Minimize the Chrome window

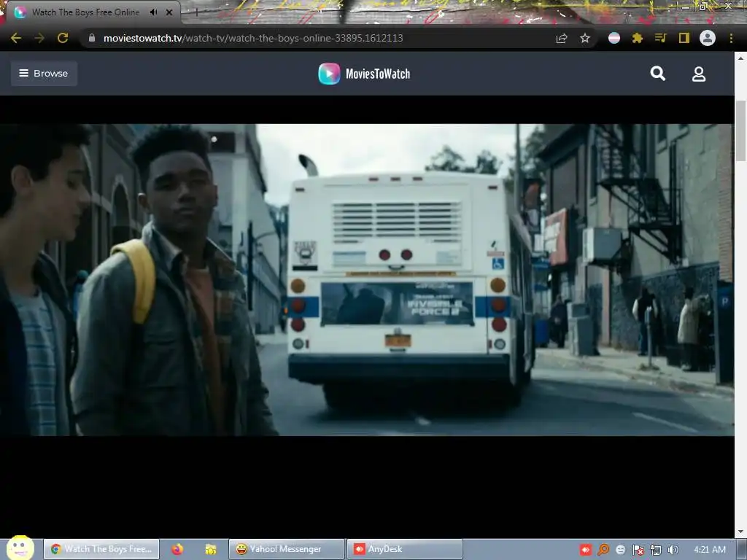(x=686, y=6)
